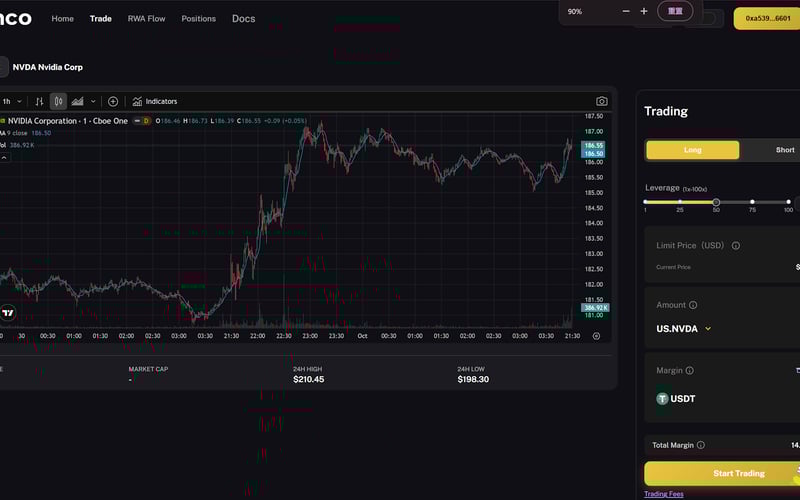
Task: Set leverage slider to the 25 mark
Action: click(x=680, y=202)
